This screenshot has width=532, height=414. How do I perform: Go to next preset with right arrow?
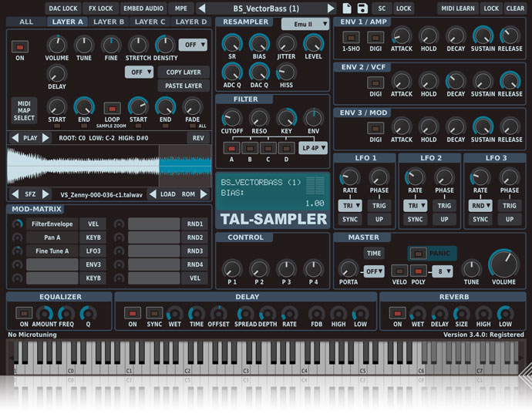pyautogui.click(x=332, y=8)
